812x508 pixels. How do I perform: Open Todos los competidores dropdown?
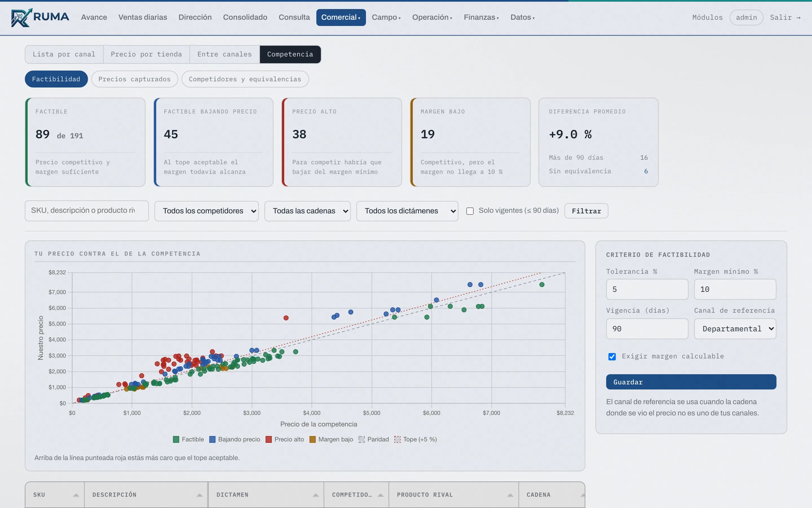[x=206, y=211]
